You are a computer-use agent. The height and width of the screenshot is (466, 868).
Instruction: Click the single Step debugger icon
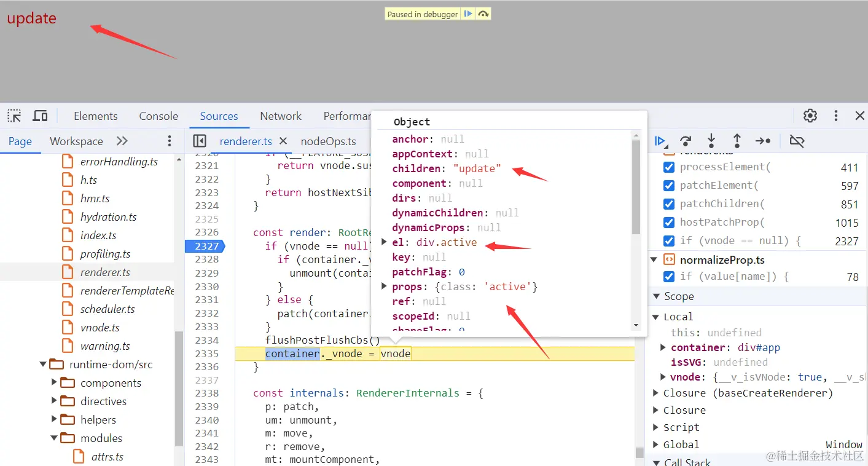763,141
